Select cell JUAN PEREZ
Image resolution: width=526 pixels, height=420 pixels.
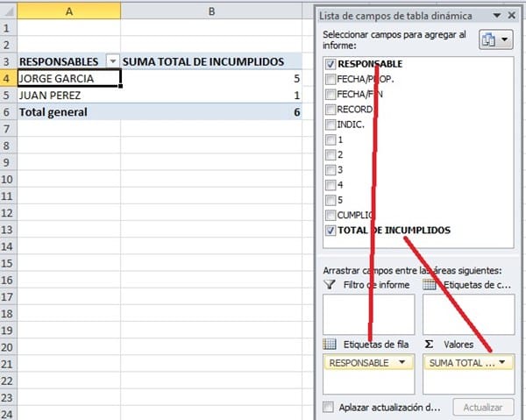68,96
